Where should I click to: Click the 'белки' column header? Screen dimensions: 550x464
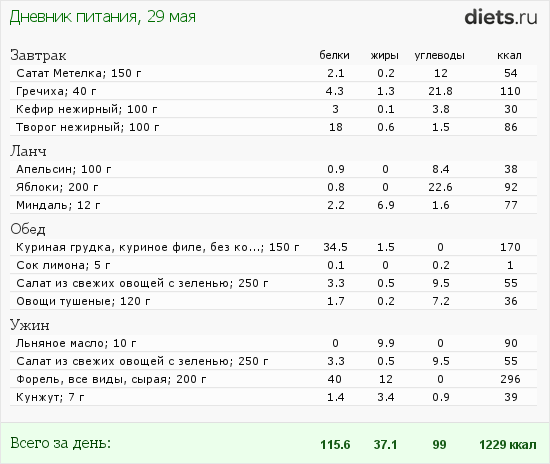pyautogui.click(x=334, y=55)
